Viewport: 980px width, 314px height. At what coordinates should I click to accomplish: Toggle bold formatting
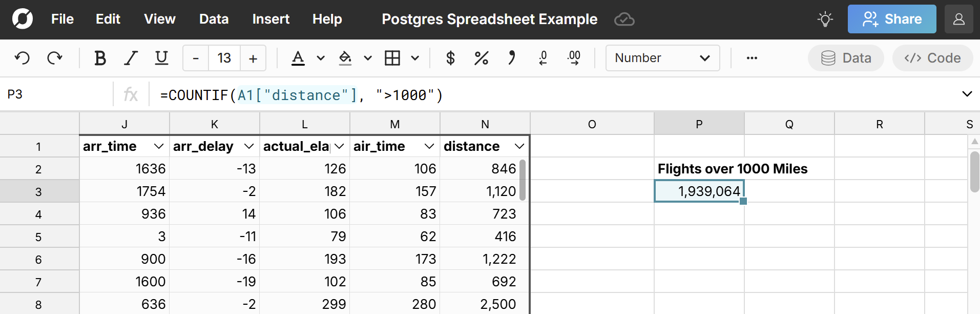click(100, 58)
